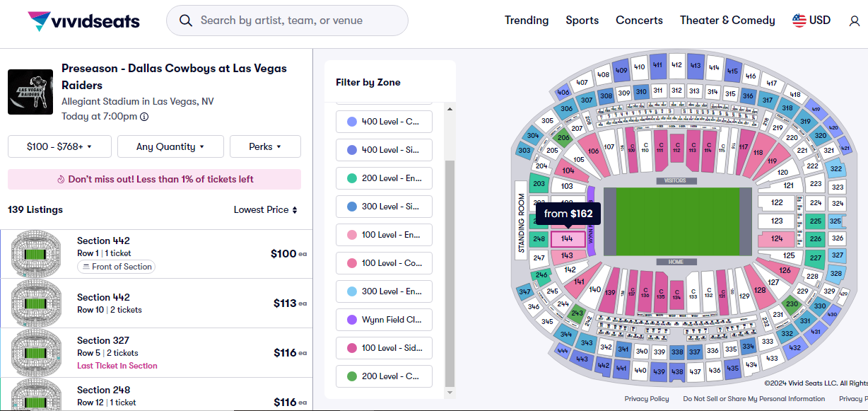This screenshot has width=868, height=411.
Task: Click the US flag currency icon
Action: pos(799,21)
